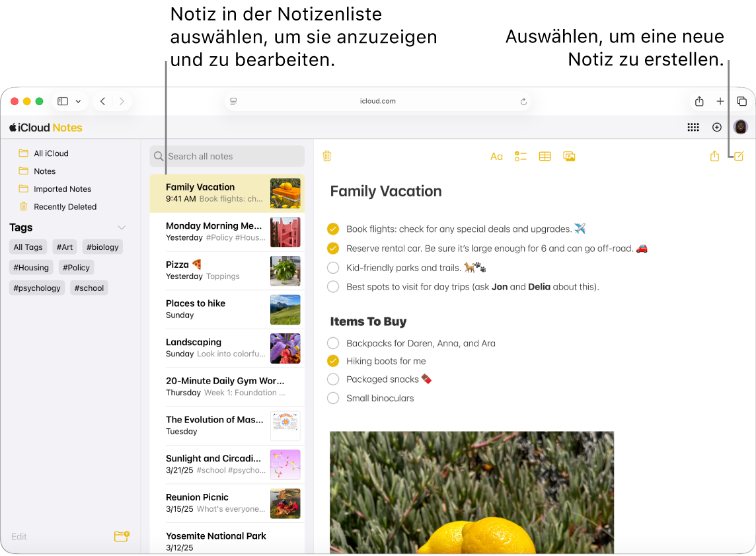This screenshot has height=556, width=756.
Task: Share the Family Vacation note
Action: (x=714, y=156)
